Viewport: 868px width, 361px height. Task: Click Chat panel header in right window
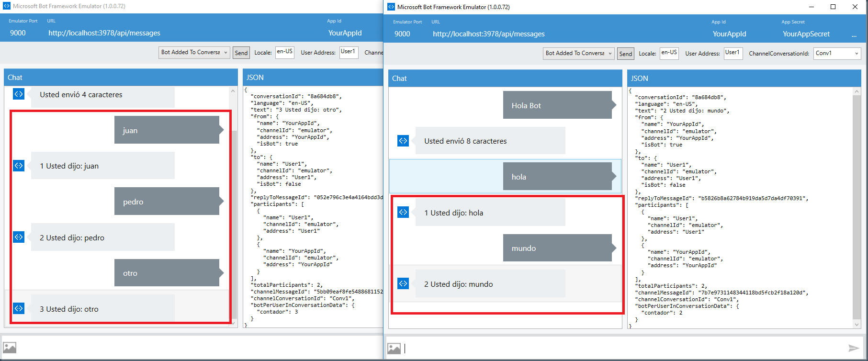(x=505, y=78)
